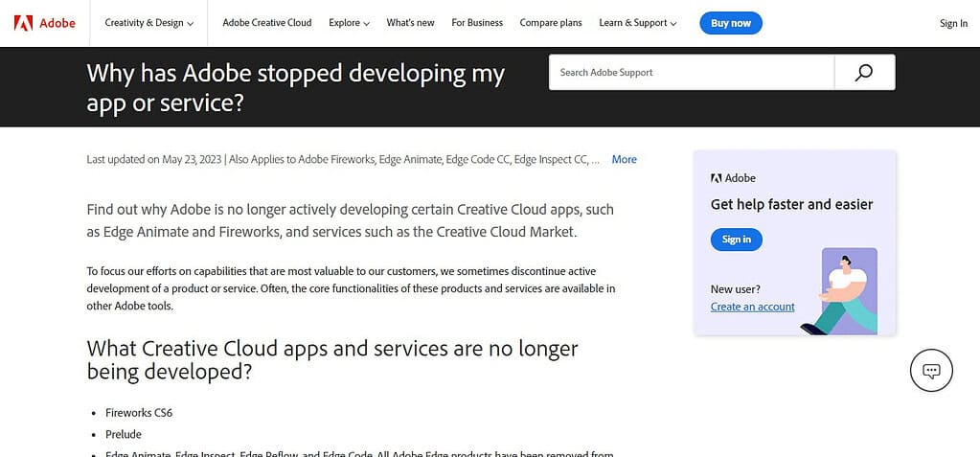
Task: Click the Fireworks CS6 list item
Action: pyautogui.click(x=139, y=413)
